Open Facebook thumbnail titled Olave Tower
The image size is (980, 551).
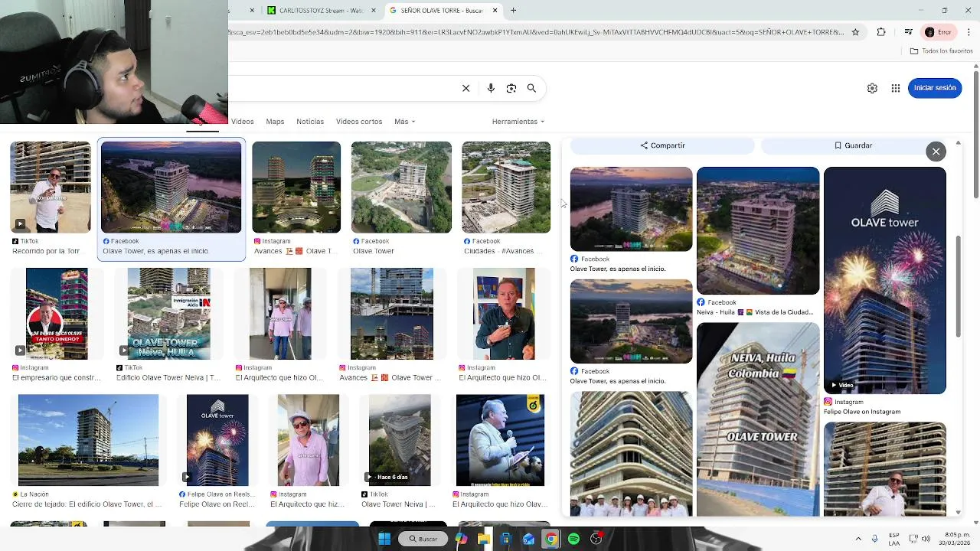click(x=401, y=187)
